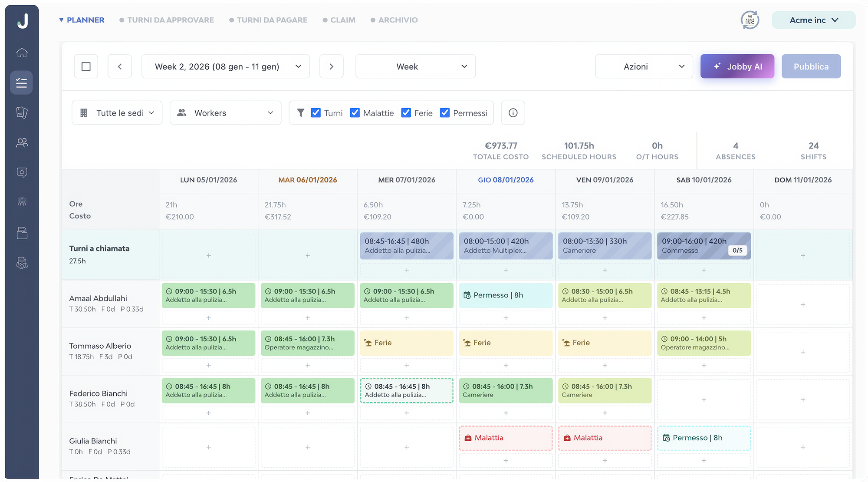Image resolution: width=868 pixels, height=482 pixels.
Task: Open the Azioni dropdown menu
Action: point(644,66)
